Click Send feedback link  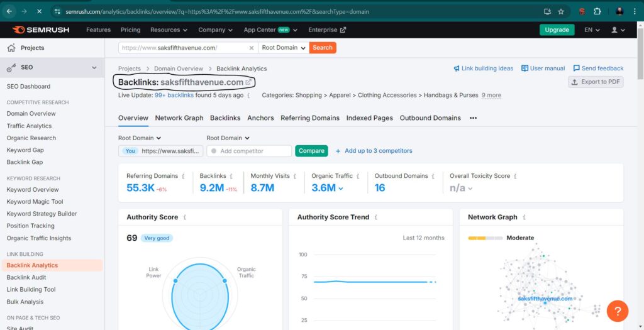pyautogui.click(x=598, y=69)
